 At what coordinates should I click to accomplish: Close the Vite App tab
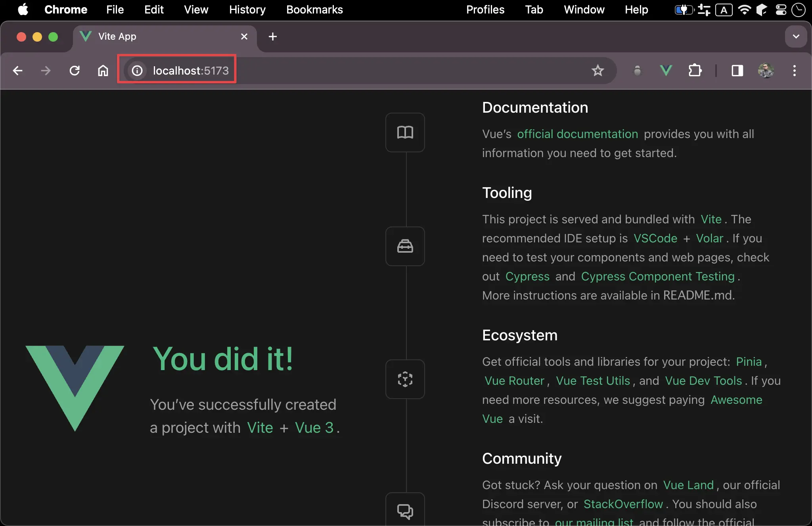coord(244,36)
